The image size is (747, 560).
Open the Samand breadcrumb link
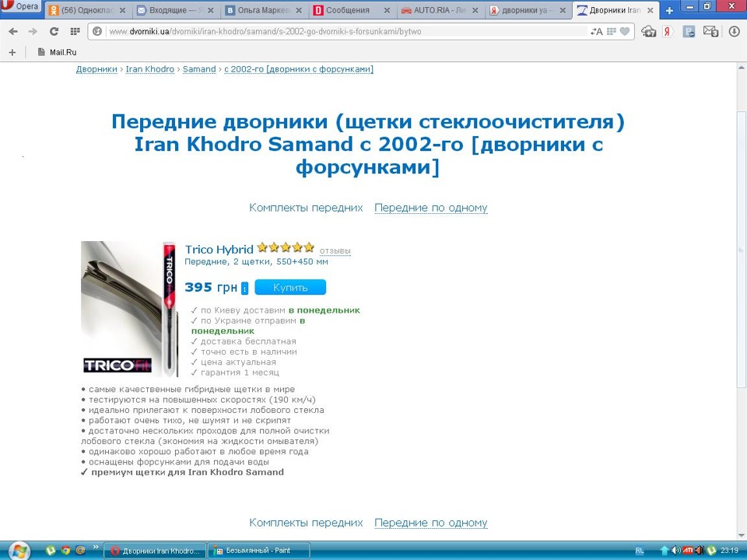click(199, 69)
